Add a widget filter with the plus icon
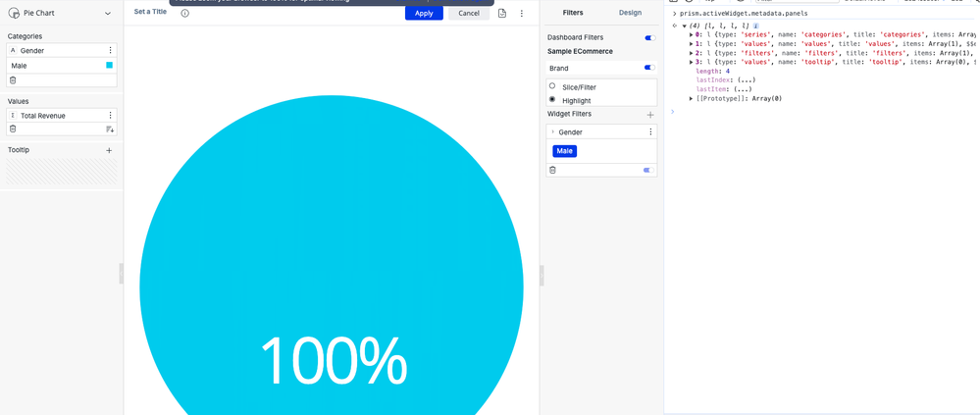Image resolution: width=980 pixels, height=415 pixels. tap(649, 115)
